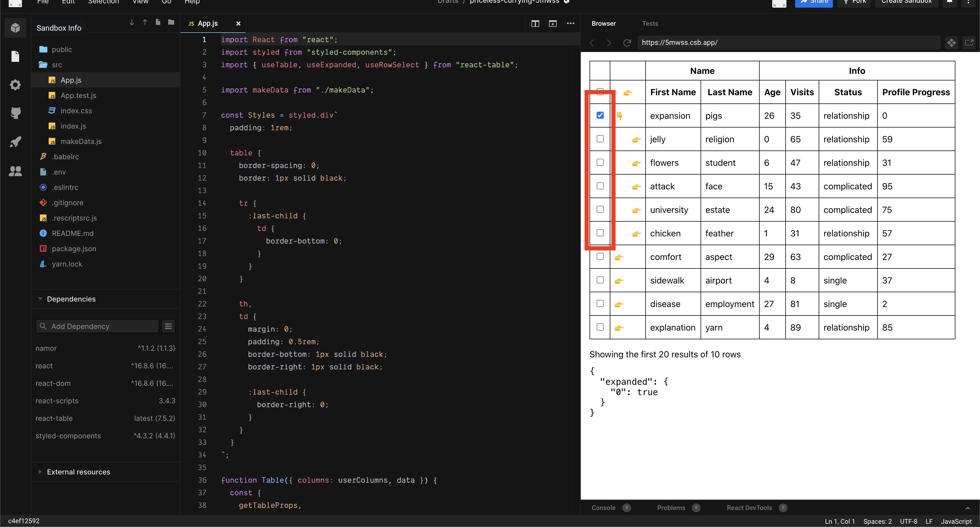Open preview in a new window
The height and width of the screenshot is (527, 980).
pos(969,43)
